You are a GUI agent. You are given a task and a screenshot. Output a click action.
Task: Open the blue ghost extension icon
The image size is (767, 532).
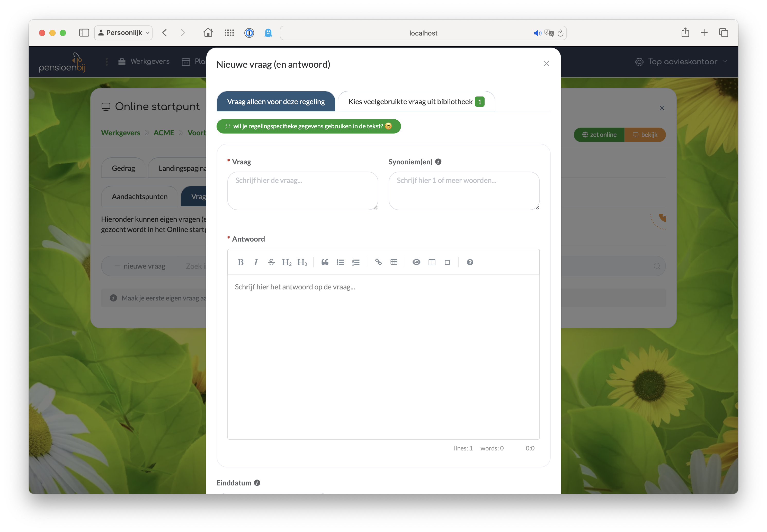268,33
